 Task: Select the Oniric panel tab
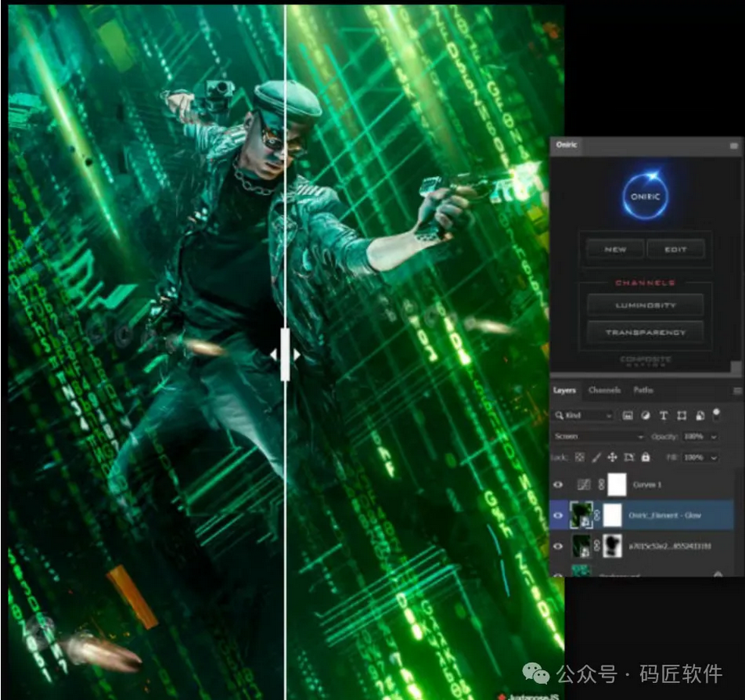566,145
